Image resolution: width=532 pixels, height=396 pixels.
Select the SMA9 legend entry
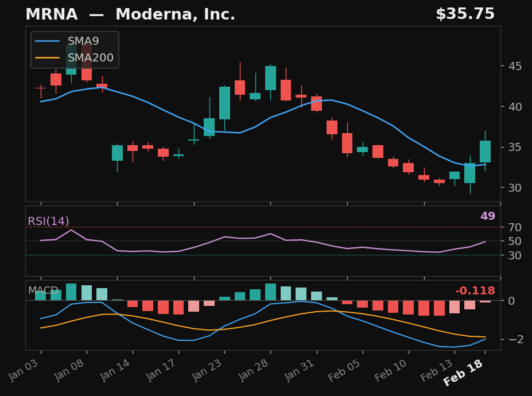click(x=67, y=41)
